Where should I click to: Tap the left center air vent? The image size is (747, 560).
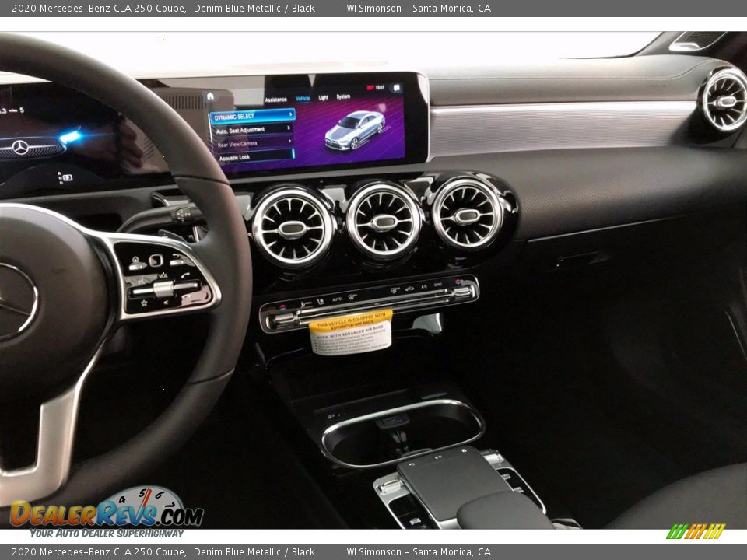click(293, 228)
